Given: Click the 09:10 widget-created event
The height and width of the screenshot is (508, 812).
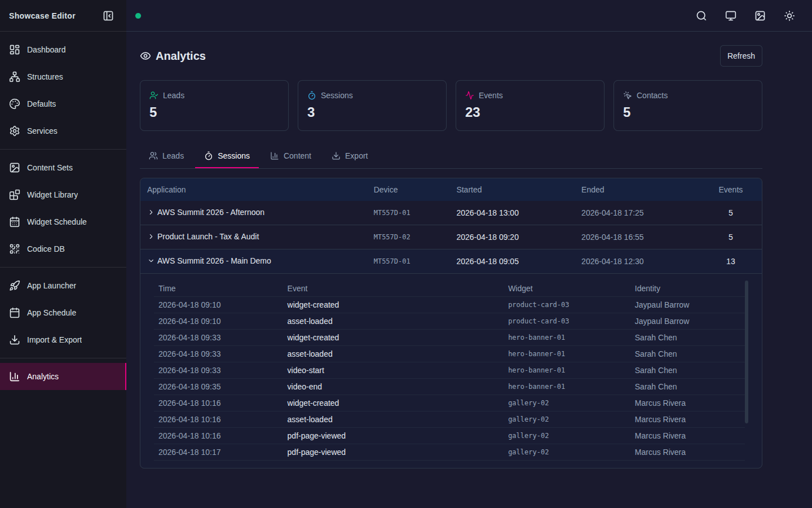Looking at the screenshot, I should click(449, 305).
